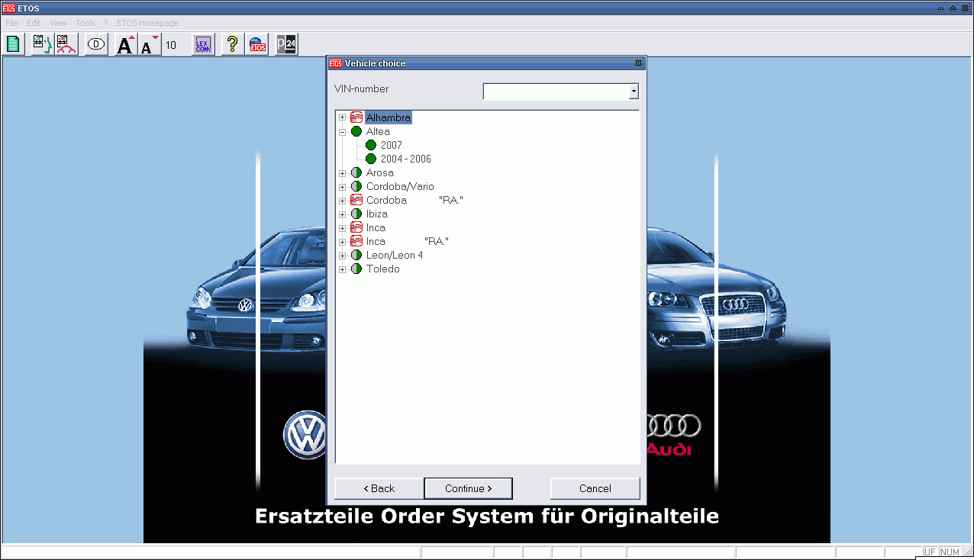974x560 pixels.
Task: Expand the Alhambra tree node
Action: (x=343, y=117)
